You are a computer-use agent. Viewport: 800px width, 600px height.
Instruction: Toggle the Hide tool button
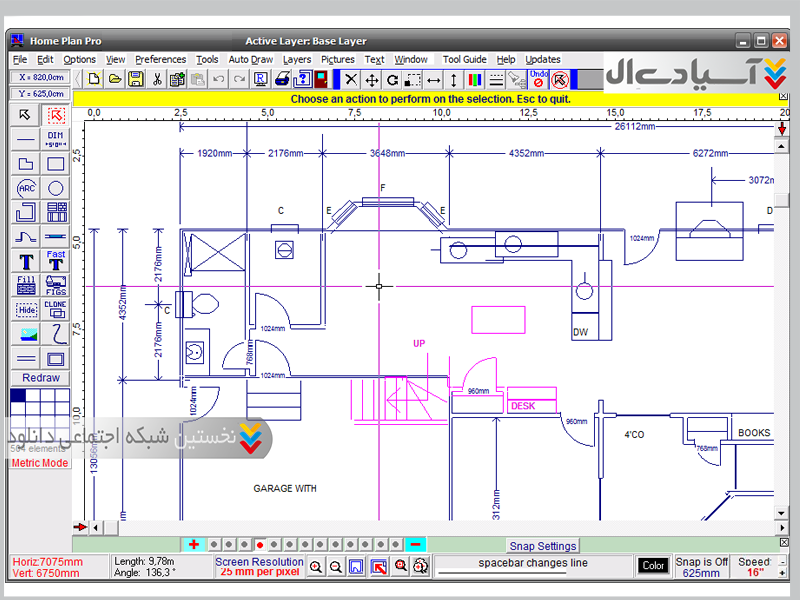[x=26, y=310]
